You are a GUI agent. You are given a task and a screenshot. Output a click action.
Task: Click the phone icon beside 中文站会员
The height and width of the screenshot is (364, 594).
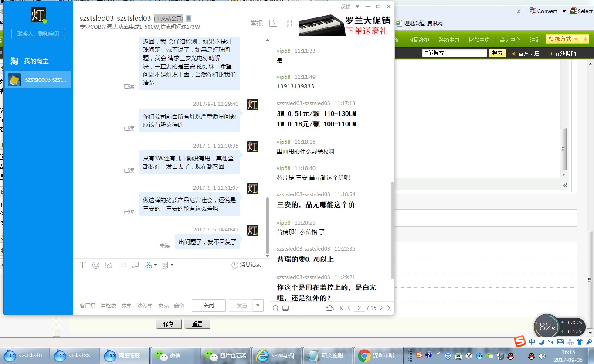pyautogui.click(x=189, y=18)
